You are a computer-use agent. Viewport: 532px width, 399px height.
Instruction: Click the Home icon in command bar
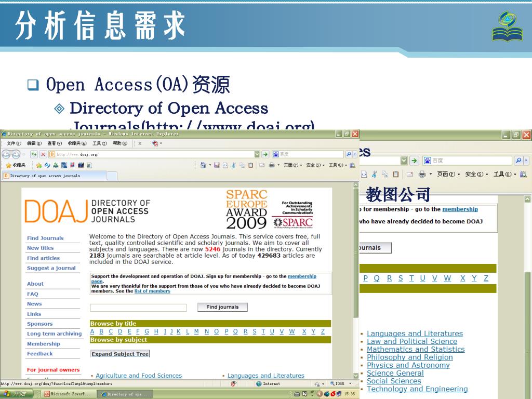click(x=203, y=165)
